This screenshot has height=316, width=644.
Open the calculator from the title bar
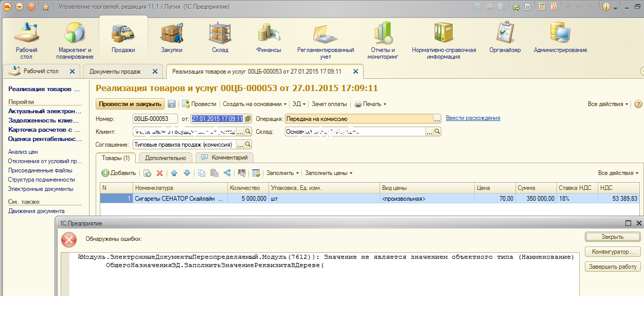[x=542, y=7]
